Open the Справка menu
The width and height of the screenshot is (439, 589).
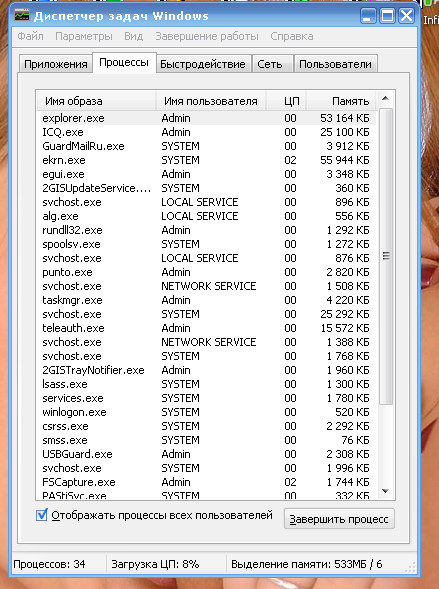pos(292,36)
